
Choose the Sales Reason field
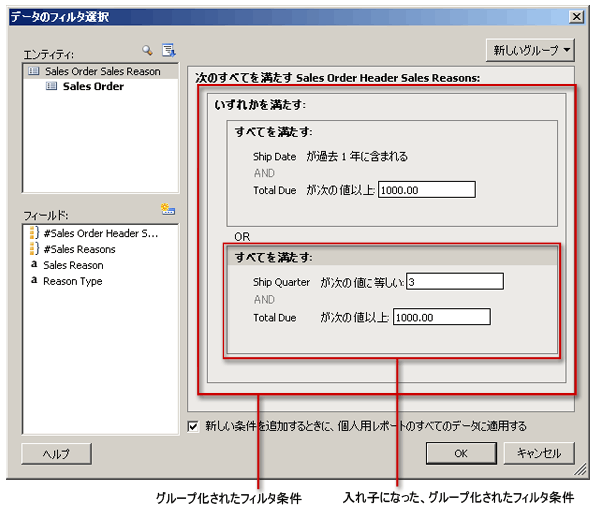pyautogui.click(x=73, y=265)
